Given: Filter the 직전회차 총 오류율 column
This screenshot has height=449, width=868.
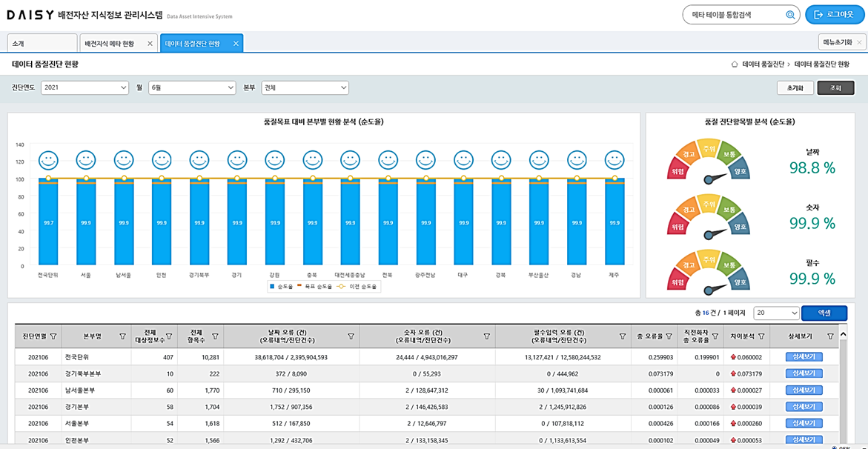Looking at the screenshot, I should coord(715,336).
